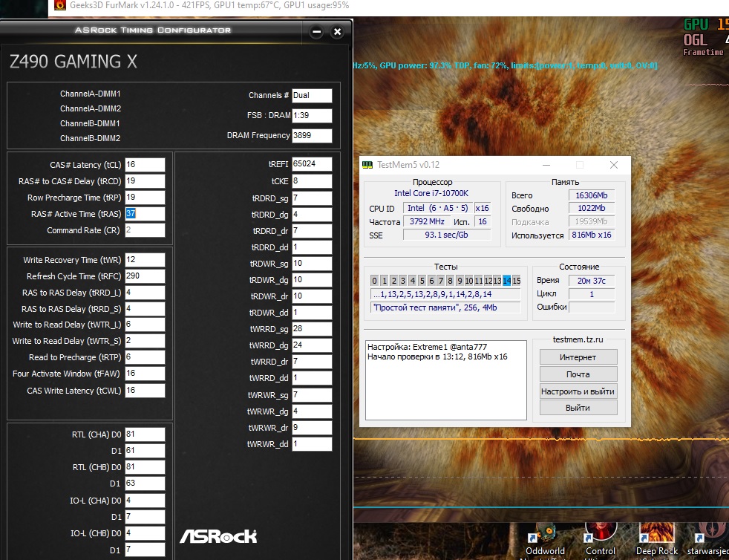Viewport: 729px width, 560px height.
Task: Click the Почта button in TestMem5
Action: point(578,374)
